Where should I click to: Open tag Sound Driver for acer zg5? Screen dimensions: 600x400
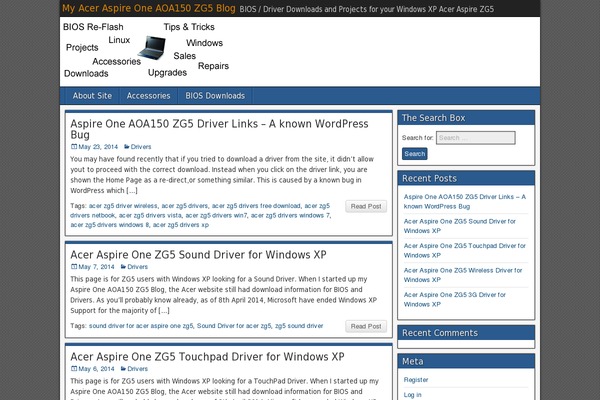(234, 326)
